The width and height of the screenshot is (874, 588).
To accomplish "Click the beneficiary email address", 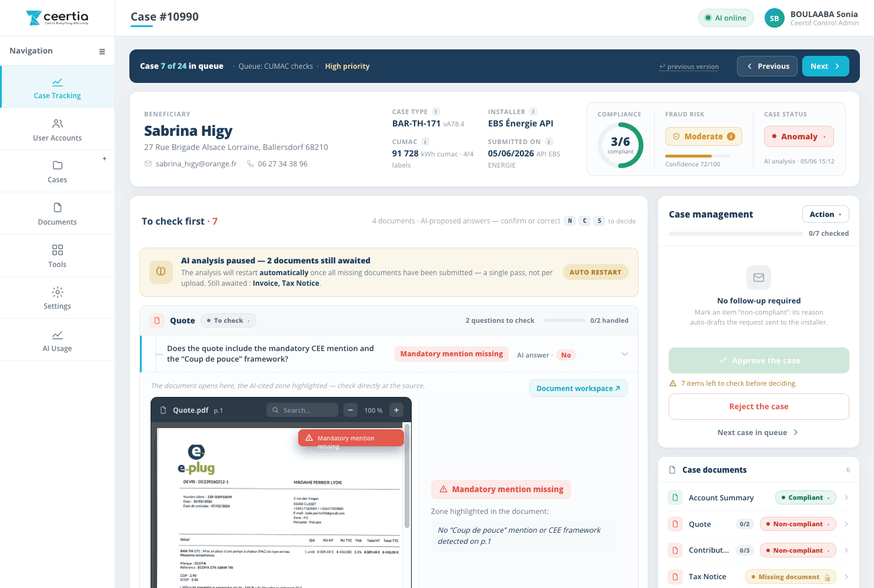I will point(196,164).
